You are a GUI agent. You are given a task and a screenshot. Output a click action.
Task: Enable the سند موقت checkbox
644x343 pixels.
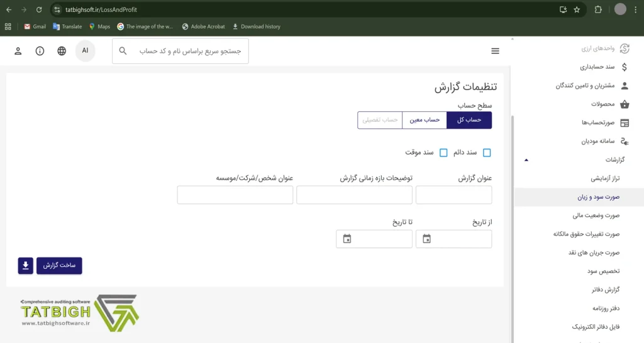(443, 153)
